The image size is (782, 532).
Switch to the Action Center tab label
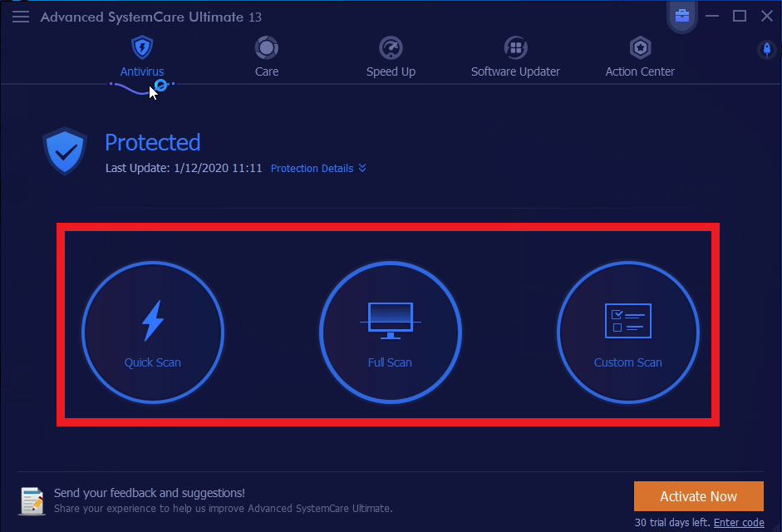coord(641,71)
